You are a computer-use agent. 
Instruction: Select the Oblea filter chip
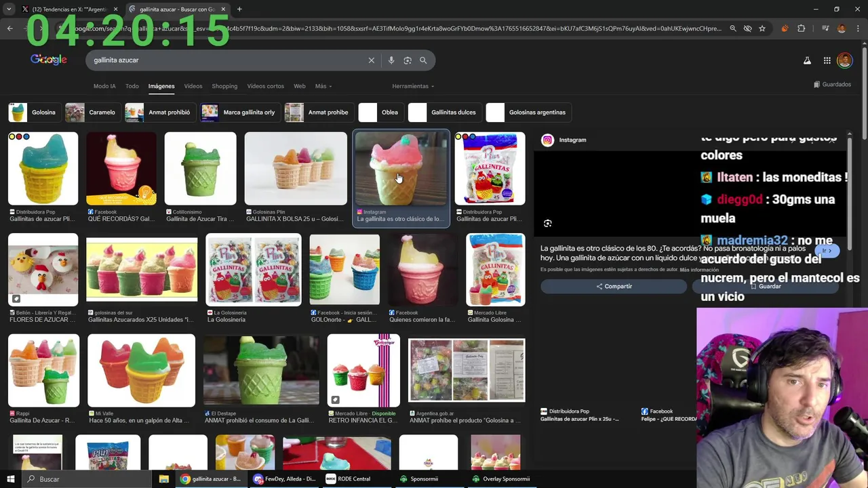coord(380,113)
